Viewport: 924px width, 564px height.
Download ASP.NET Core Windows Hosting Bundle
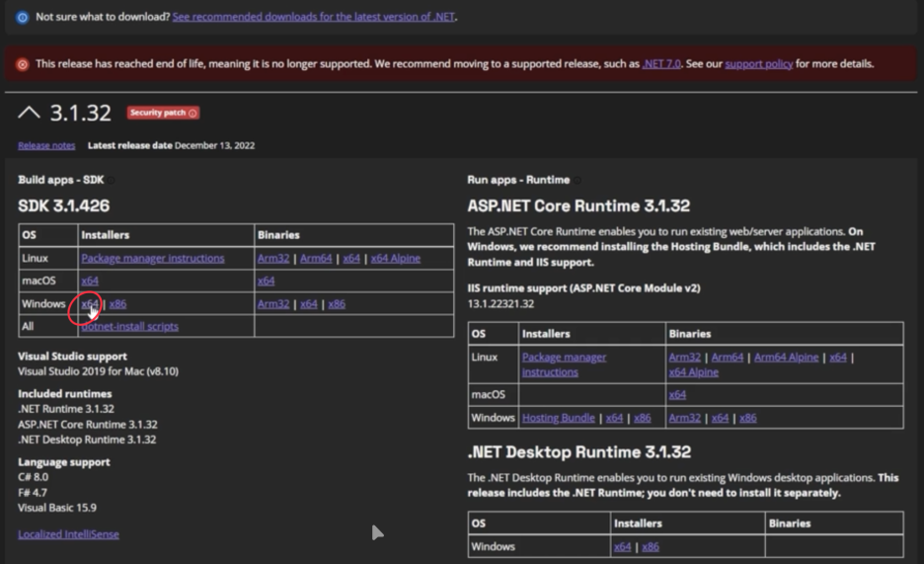[x=558, y=418]
